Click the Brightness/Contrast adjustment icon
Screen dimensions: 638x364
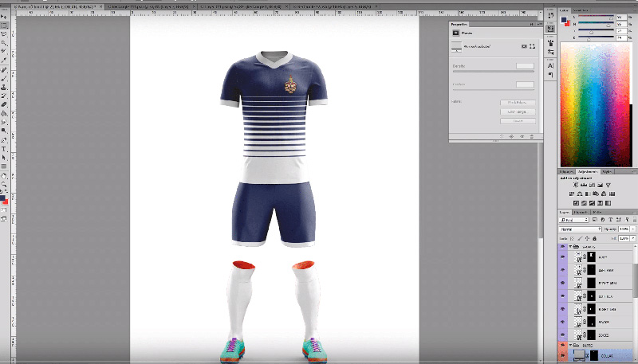click(x=577, y=184)
